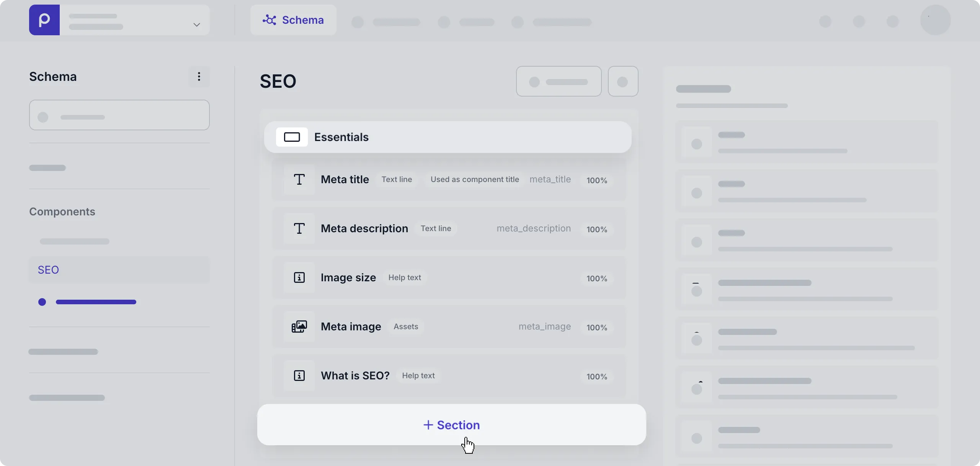980x466 pixels.
Task: Click the 'What is SEO?' help icon
Action: coord(299,376)
